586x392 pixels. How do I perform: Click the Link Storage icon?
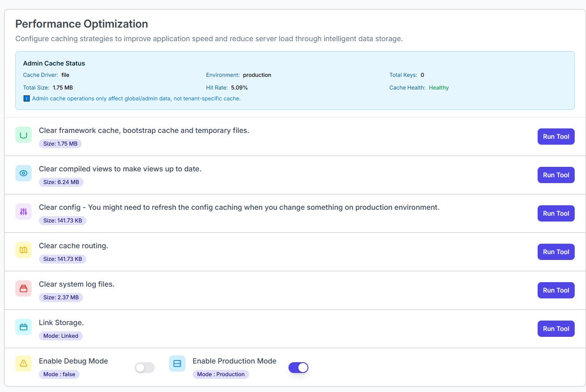click(x=24, y=327)
